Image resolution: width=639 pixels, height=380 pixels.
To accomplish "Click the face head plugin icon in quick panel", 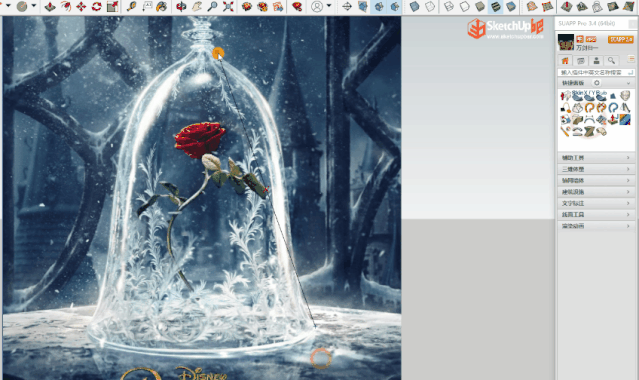I will click(625, 96).
